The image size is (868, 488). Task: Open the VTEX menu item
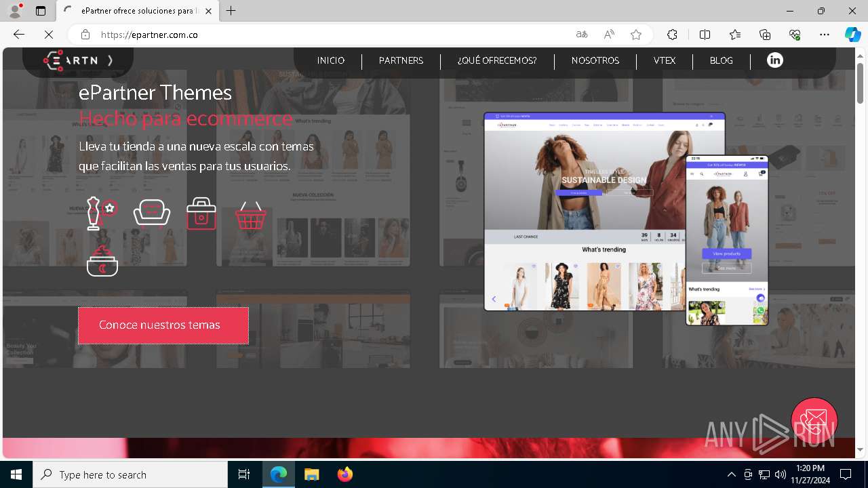pyautogui.click(x=665, y=60)
